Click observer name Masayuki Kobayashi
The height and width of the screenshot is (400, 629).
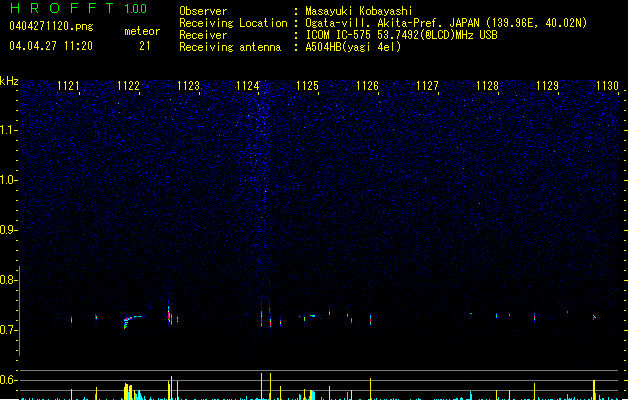359,11
